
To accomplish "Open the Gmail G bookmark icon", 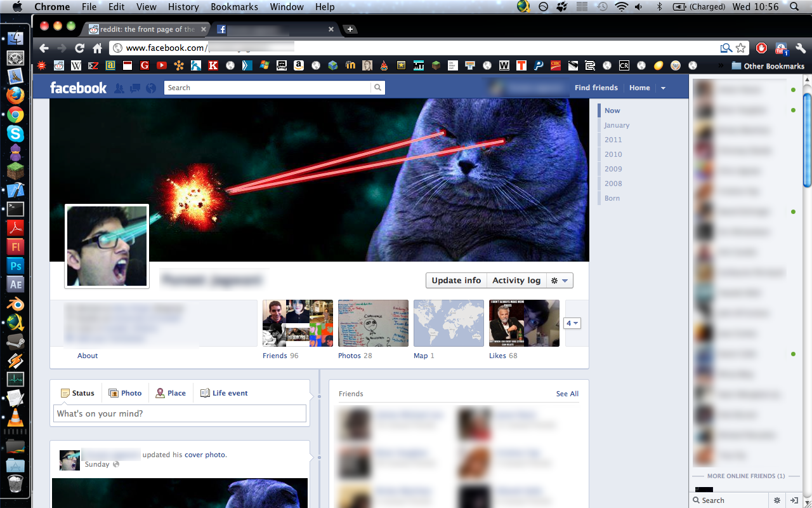I will pos(145,65).
